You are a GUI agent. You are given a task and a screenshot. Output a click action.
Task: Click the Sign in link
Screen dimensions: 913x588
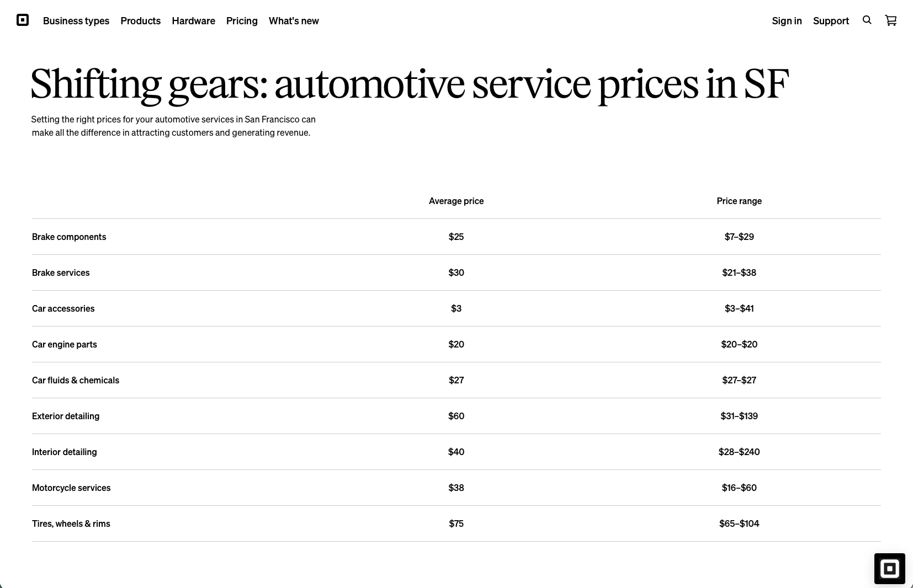click(x=787, y=21)
